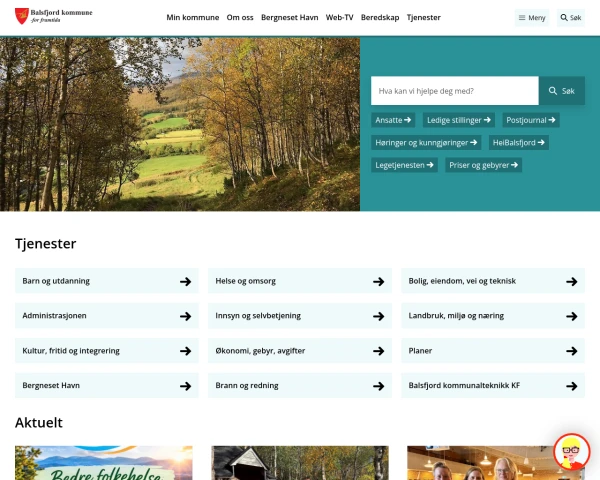Click the forest hero banner image

click(180, 124)
